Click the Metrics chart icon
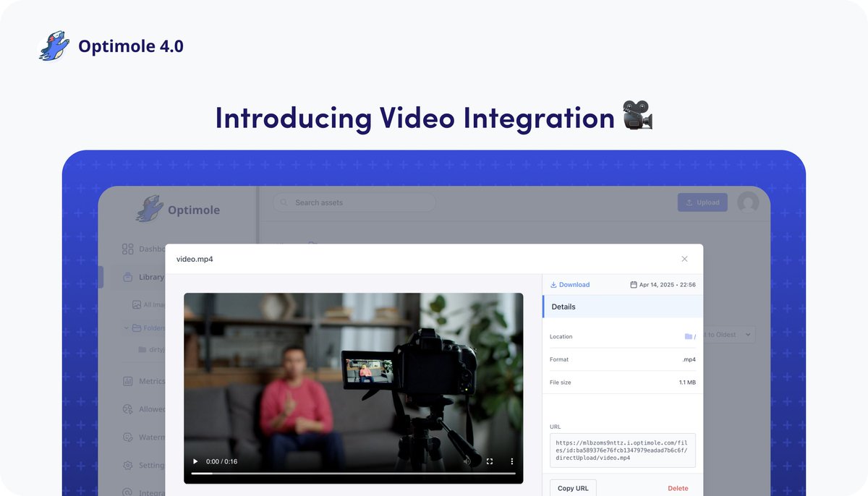Viewport: 868px width, 496px height. click(127, 381)
